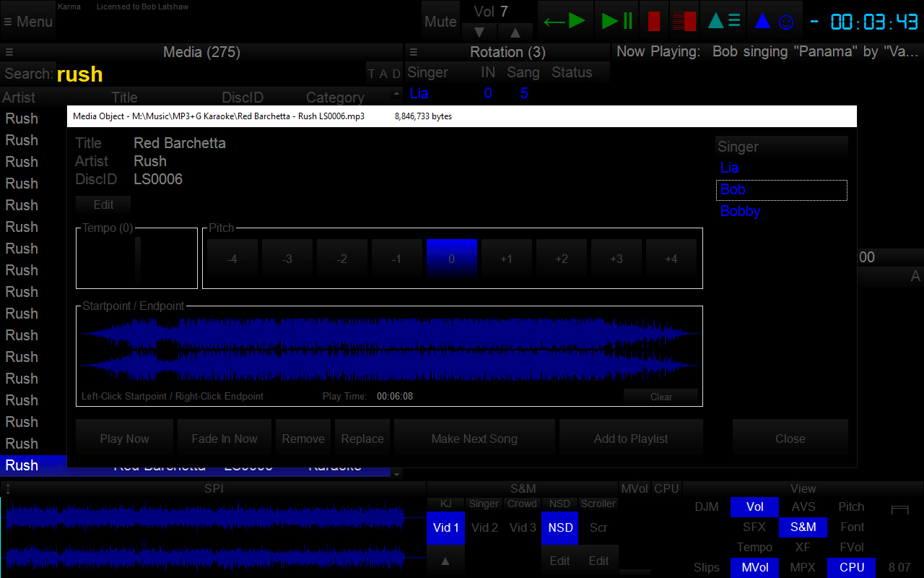Open the Media panel hamburger menu

click(9, 51)
